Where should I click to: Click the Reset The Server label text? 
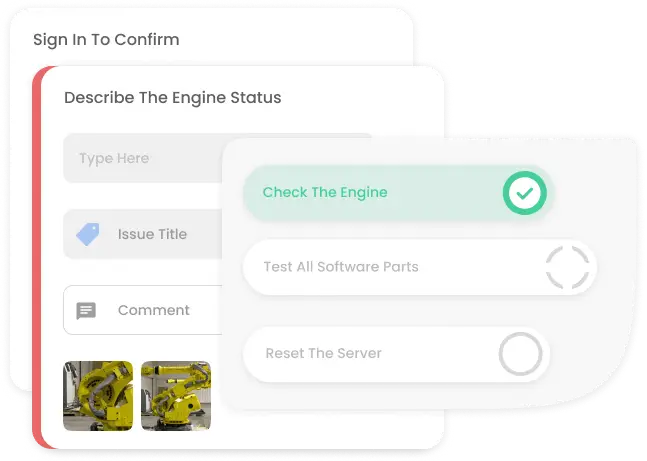click(324, 353)
